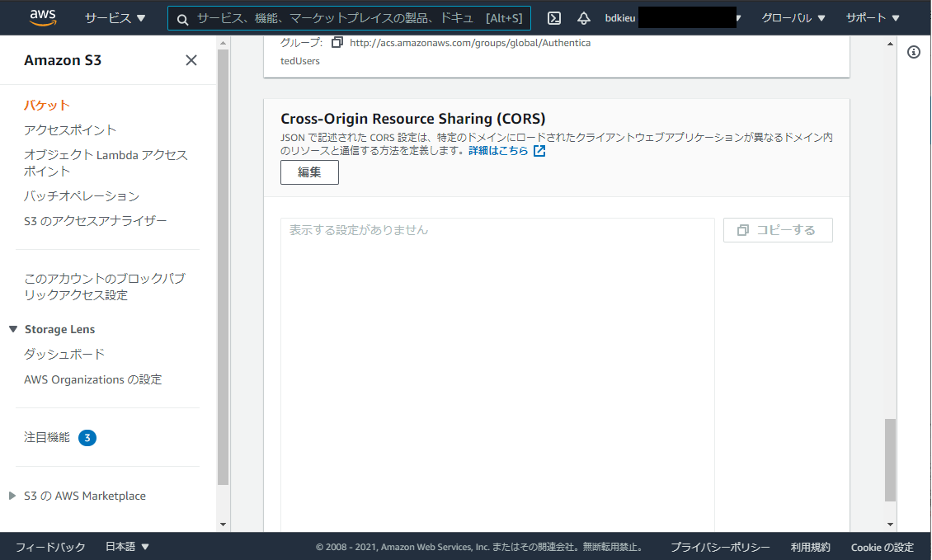Open the プライバシーポリシー link
This screenshot has height=560, width=932.
click(720, 547)
